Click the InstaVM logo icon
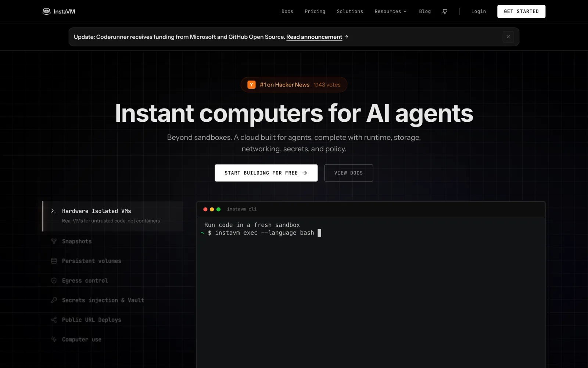Screen dimensions: 588x368 pos(46,11)
